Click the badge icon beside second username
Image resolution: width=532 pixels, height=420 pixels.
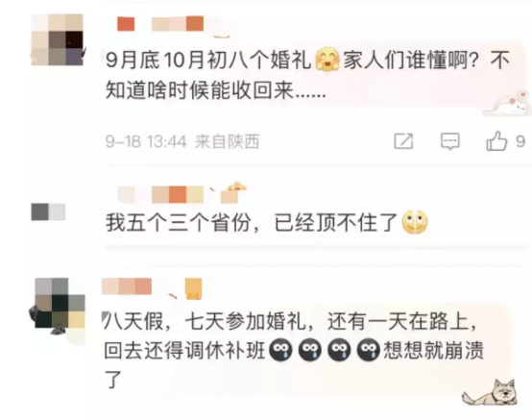(x=232, y=193)
